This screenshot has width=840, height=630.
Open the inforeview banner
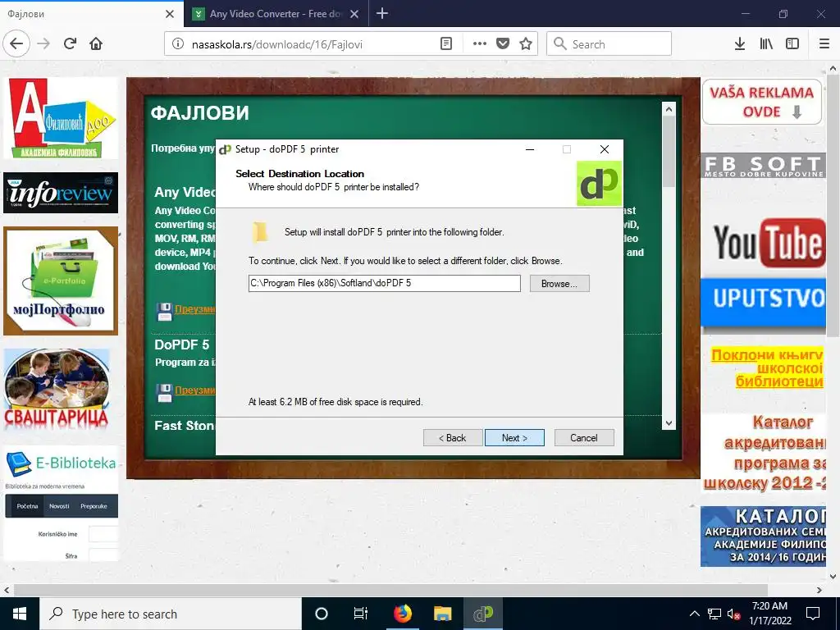(x=61, y=193)
